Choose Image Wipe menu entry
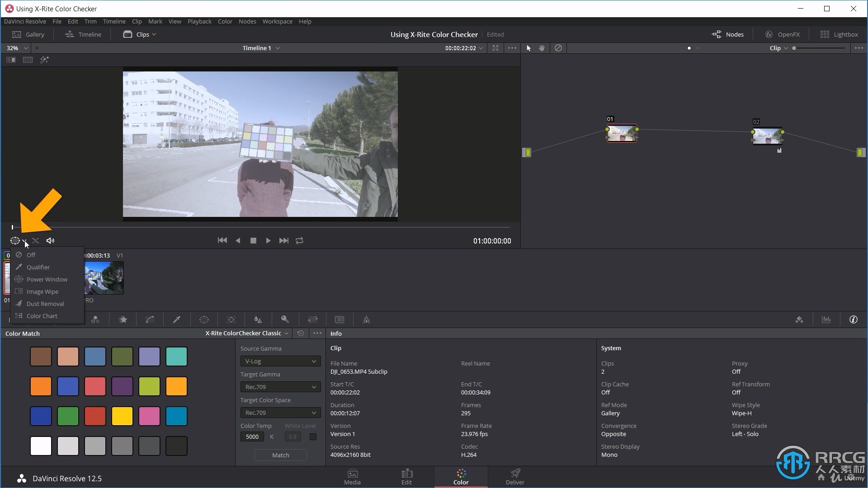 [47, 291]
